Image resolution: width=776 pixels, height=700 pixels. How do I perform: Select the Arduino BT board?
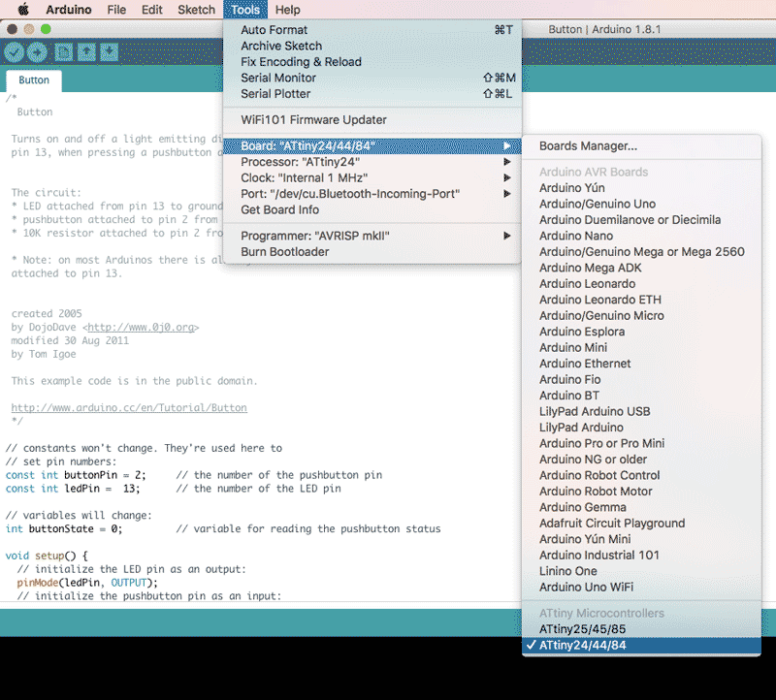click(x=641, y=396)
